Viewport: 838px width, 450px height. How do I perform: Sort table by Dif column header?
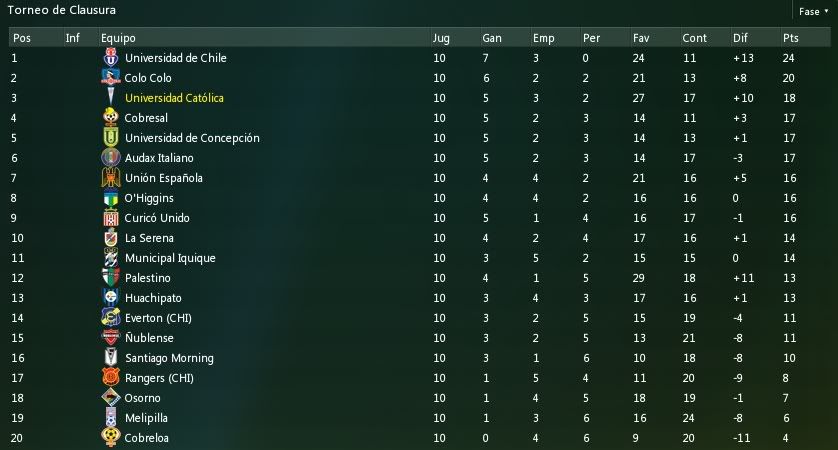740,38
